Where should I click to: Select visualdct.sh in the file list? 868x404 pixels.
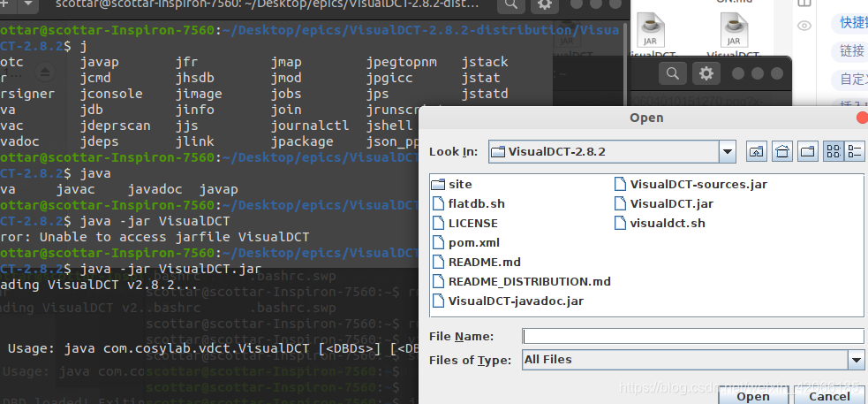click(660, 223)
